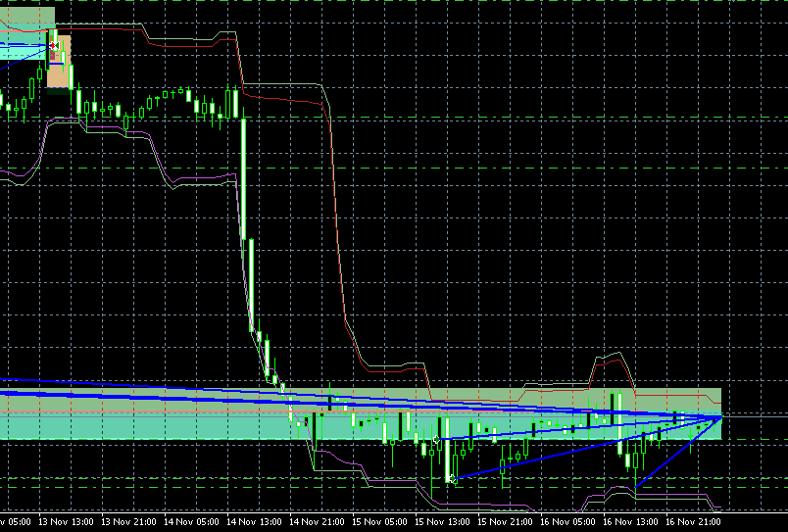Click the '14 Nov 05:00' time label
The width and height of the screenshot is (788, 532).
coord(191,522)
